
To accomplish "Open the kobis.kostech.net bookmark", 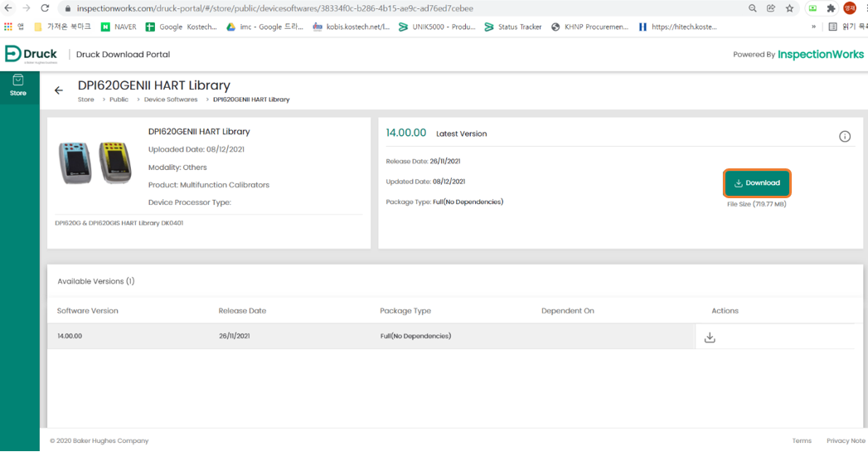I will [351, 27].
